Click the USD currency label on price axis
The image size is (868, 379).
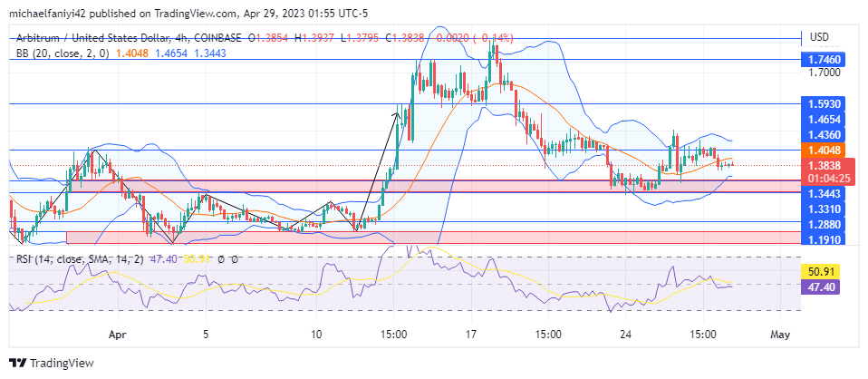tap(820, 37)
